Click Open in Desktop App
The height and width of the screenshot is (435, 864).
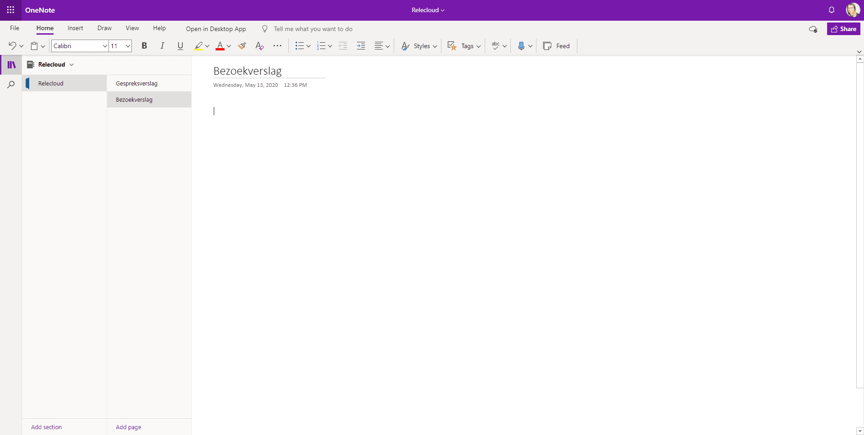(x=216, y=29)
